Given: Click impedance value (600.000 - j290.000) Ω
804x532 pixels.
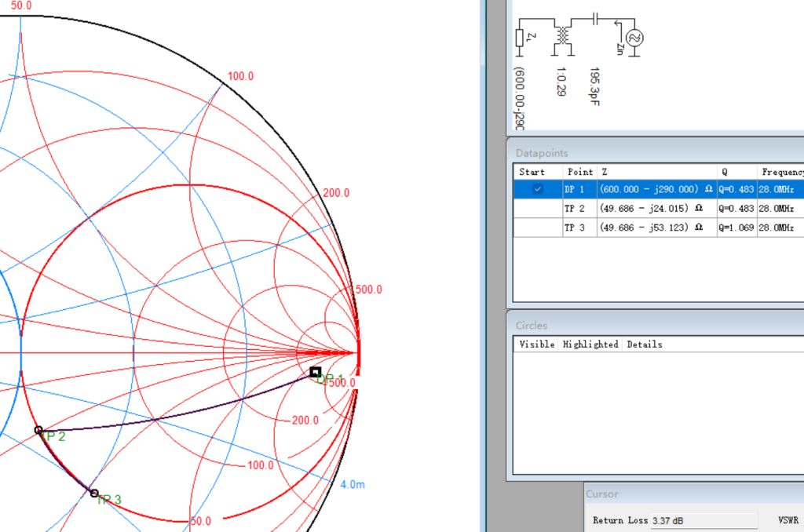Looking at the screenshot, I should [656, 189].
